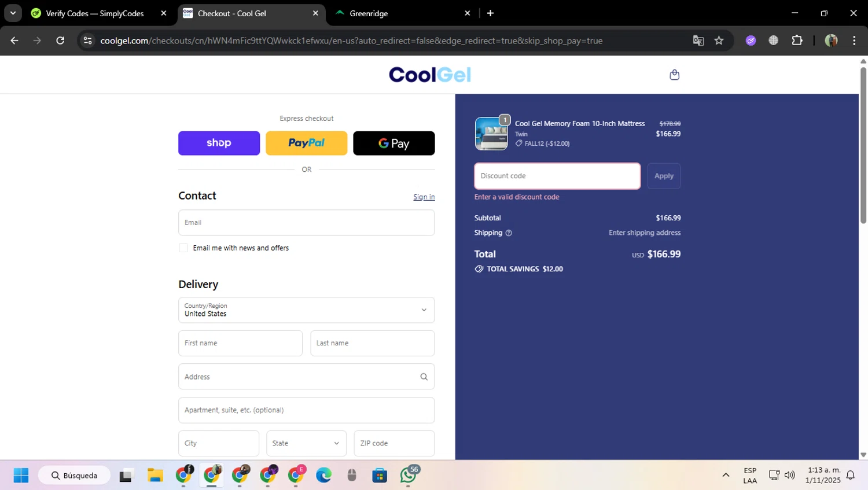868x490 pixels.
Task: Click the City field
Action: click(x=219, y=443)
